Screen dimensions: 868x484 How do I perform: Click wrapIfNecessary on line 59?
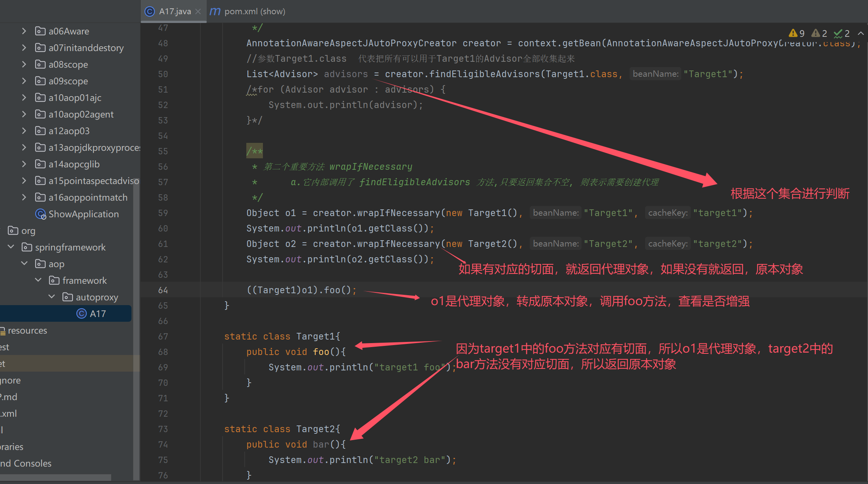(x=398, y=213)
